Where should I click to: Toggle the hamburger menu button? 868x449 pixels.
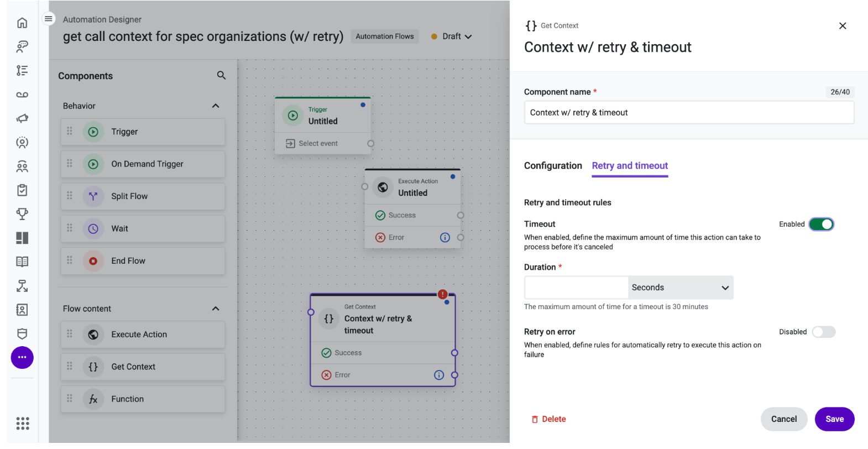[49, 19]
